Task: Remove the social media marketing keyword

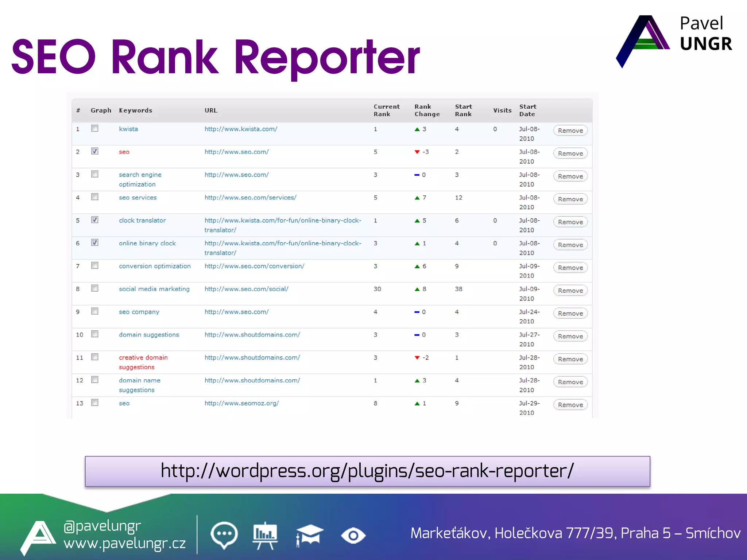Action: click(570, 291)
